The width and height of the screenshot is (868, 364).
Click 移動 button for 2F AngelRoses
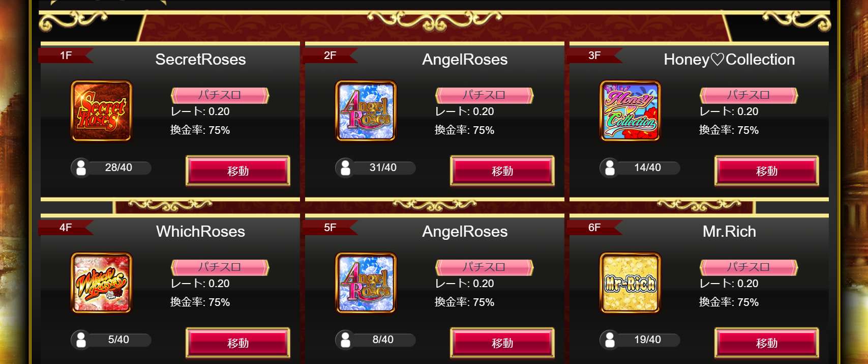point(502,171)
